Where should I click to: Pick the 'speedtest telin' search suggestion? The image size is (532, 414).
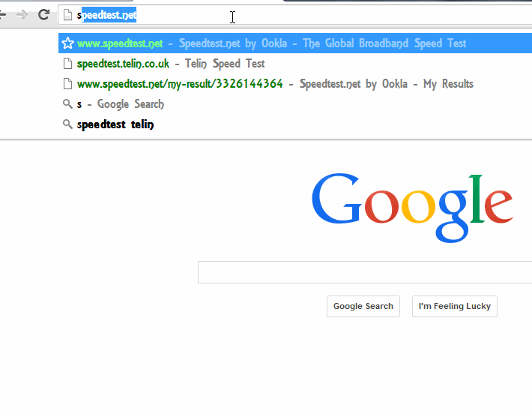click(295, 124)
